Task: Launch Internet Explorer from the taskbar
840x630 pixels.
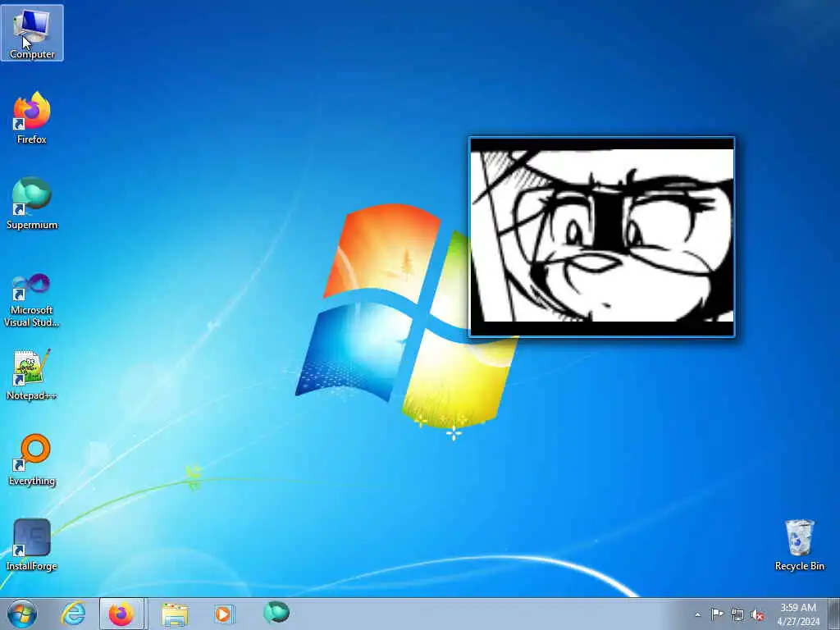Action: click(73, 614)
